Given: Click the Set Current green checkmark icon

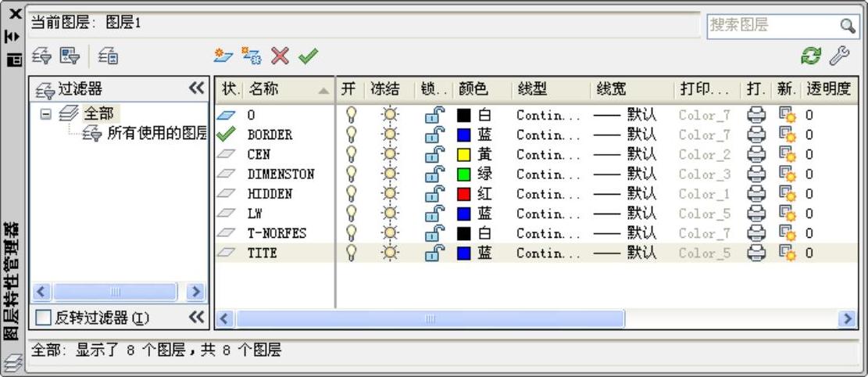Looking at the screenshot, I should [x=308, y=56].
